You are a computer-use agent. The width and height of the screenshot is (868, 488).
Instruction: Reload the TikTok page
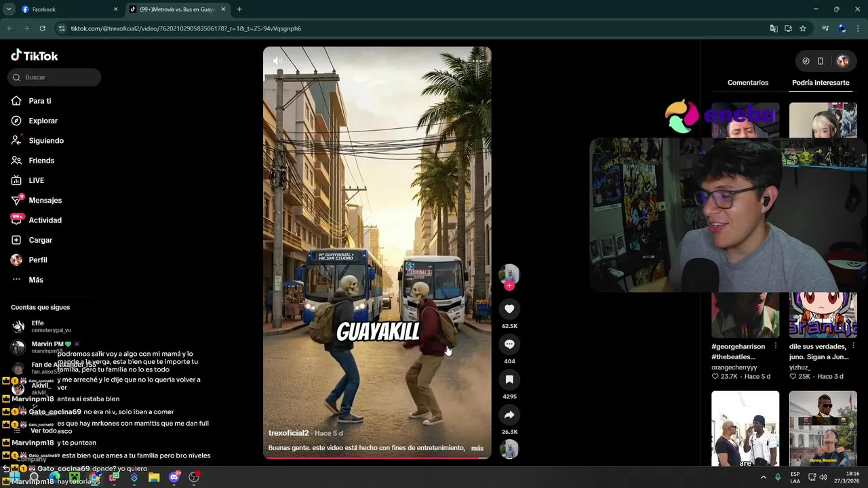[42, 28]
